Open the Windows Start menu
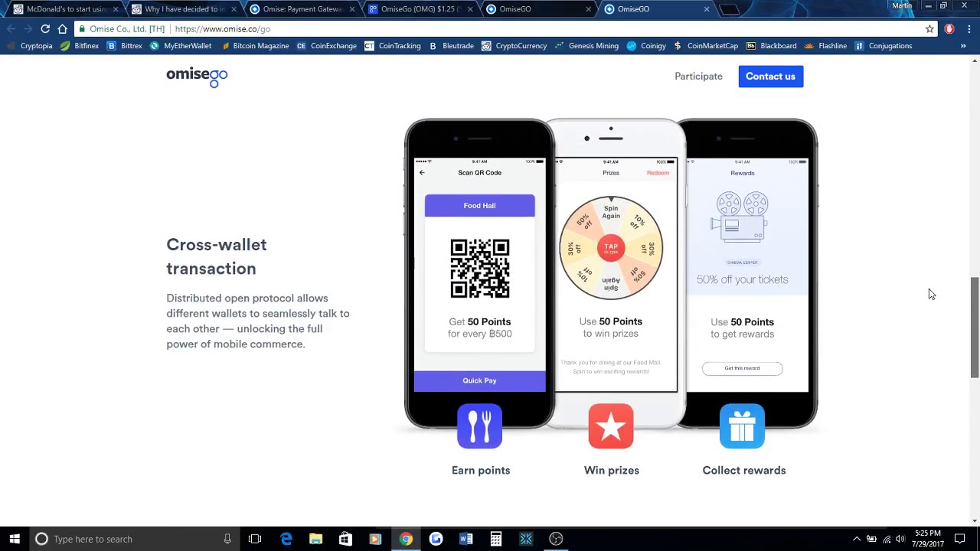 click(x=15, y=539)
